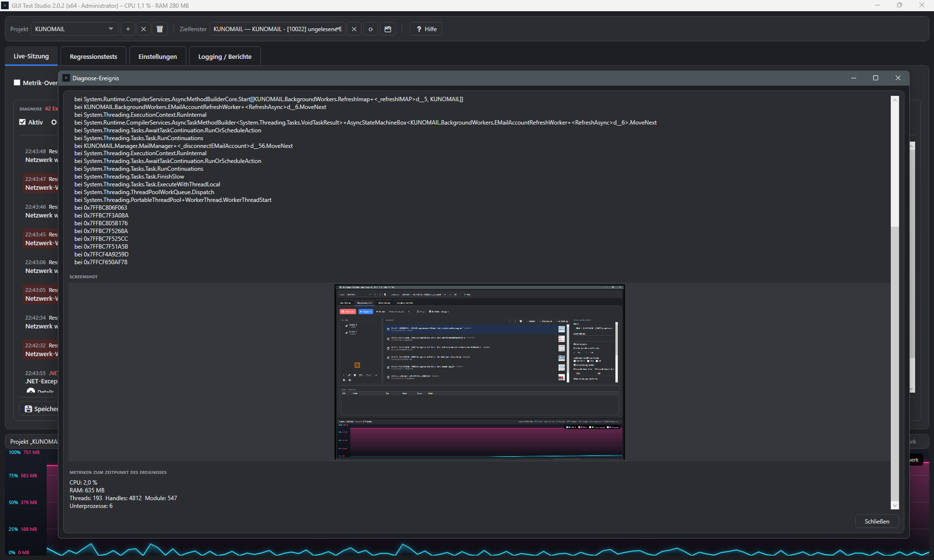934x560 pixels.
Task: Click the event screenshot thumbnail
Action: [x=479, y=372]
